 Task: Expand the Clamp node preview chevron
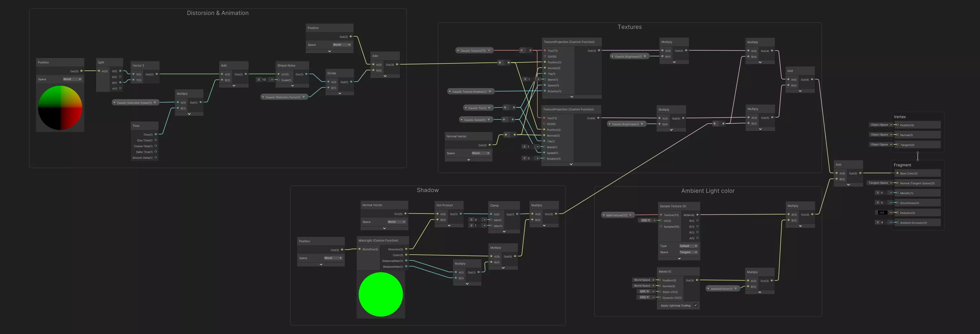(504, 231)
